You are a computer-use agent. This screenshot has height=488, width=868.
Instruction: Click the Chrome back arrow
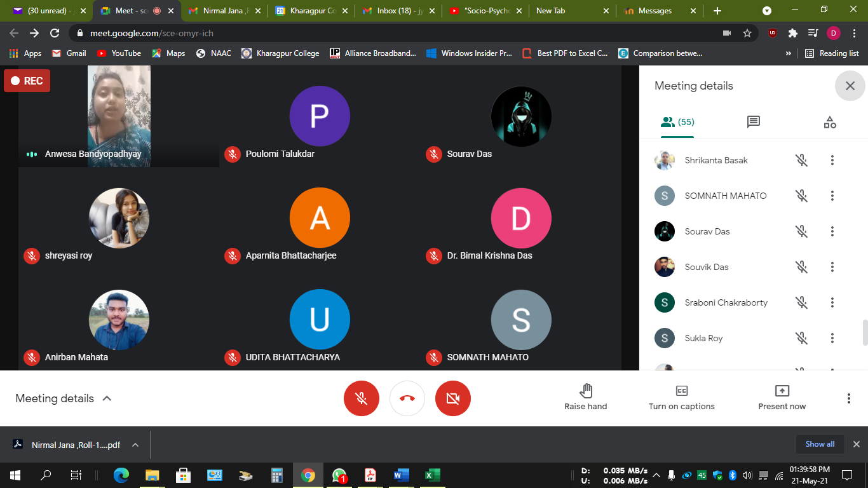[14, 33]
